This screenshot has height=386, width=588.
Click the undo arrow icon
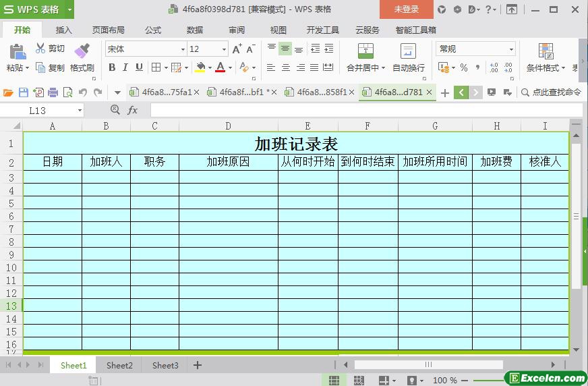[83, 92]
